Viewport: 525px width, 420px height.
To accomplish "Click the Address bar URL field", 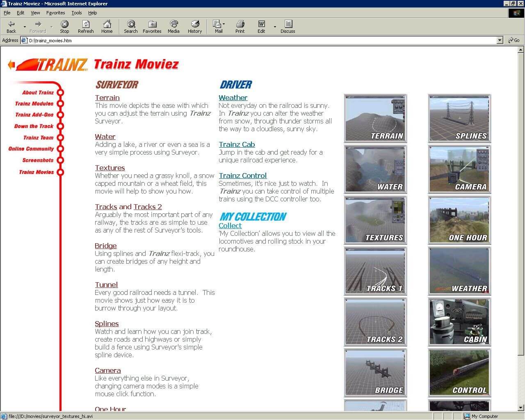I will (x=262, y=40).
